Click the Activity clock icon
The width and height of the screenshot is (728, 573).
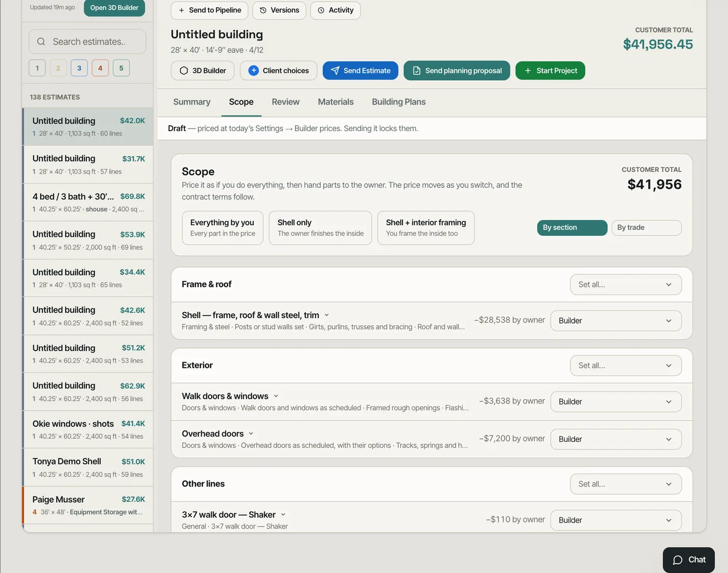pyautogui.click(x=321, y=10)
